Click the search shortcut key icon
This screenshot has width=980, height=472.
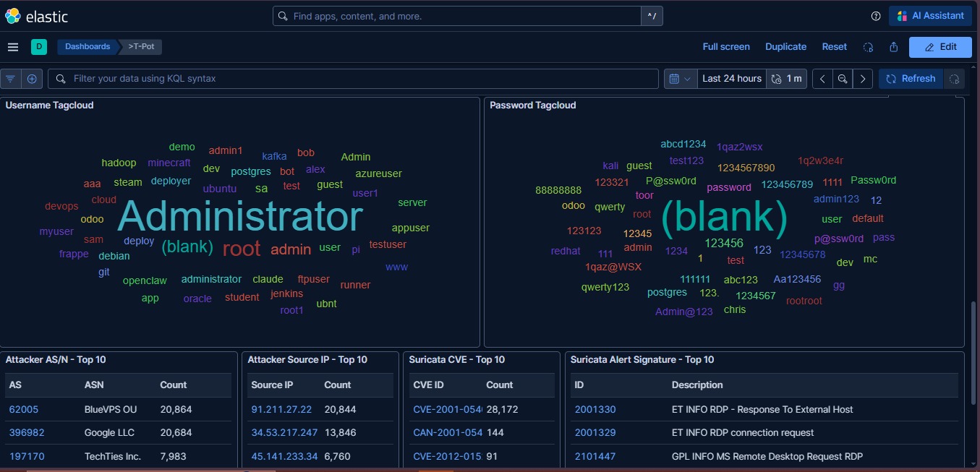tap(652, 16)
